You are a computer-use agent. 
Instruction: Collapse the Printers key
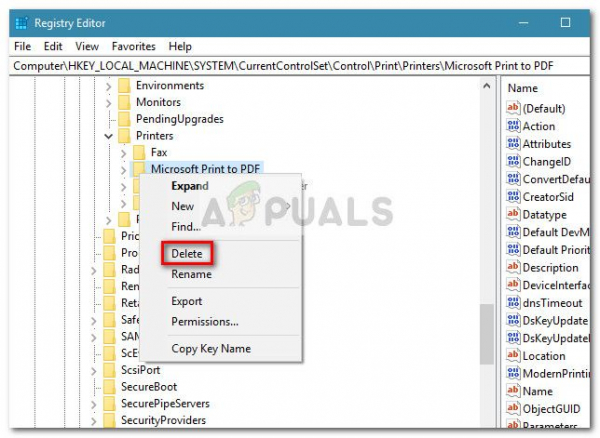coord(109,136)
